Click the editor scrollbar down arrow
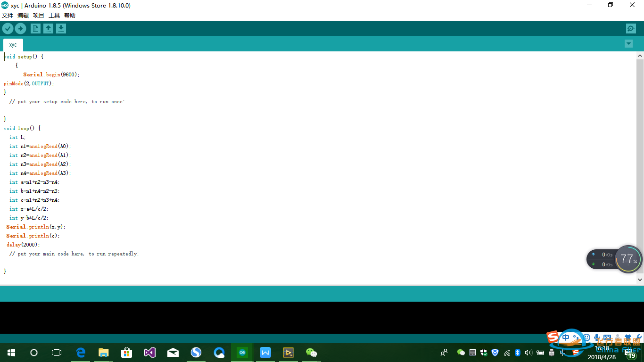644x362 pixels. 640,280
